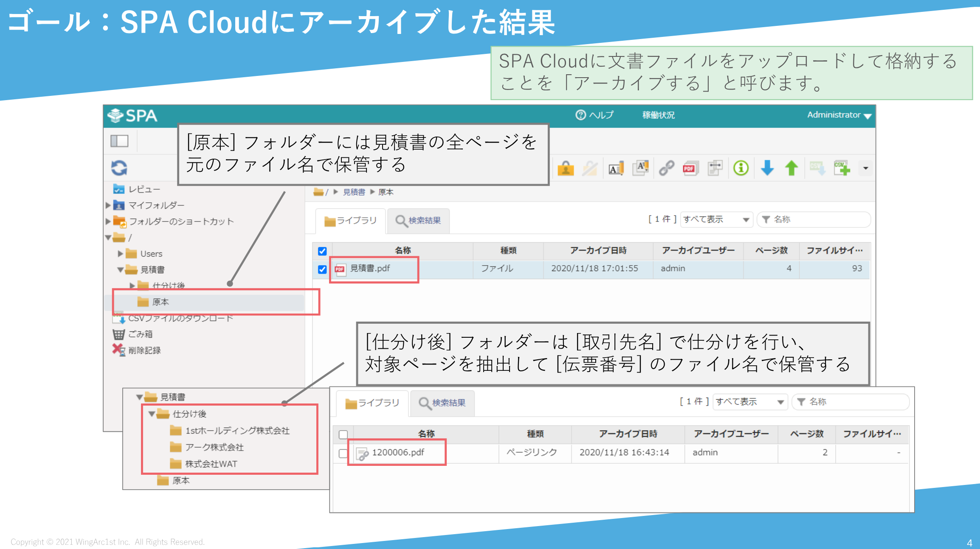Screen dimensions: 980x549
Task: Toggle the select-all checkbox in upper table header
Action: click(x=322, y=251)
